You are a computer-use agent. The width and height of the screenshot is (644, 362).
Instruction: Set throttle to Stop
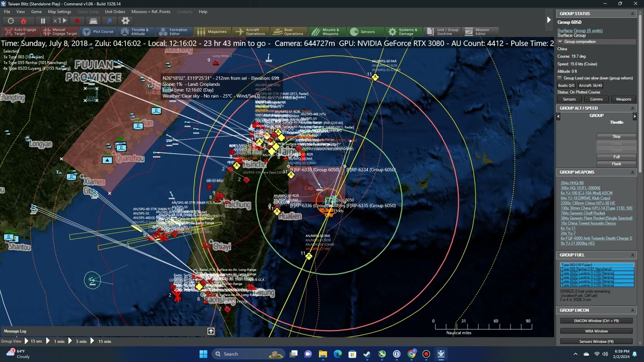coord(616,136)
